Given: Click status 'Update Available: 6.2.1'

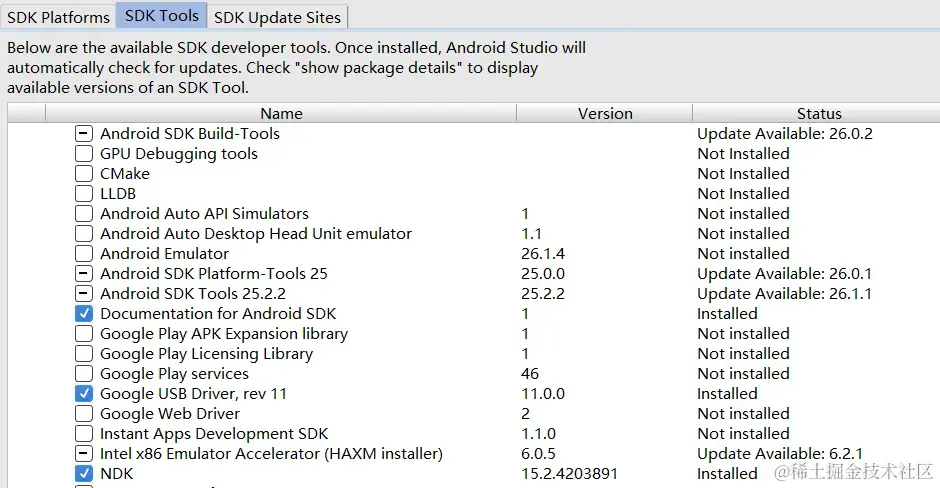Looking at the screenshot, I should pyautogui.click(x=780, y=454).
